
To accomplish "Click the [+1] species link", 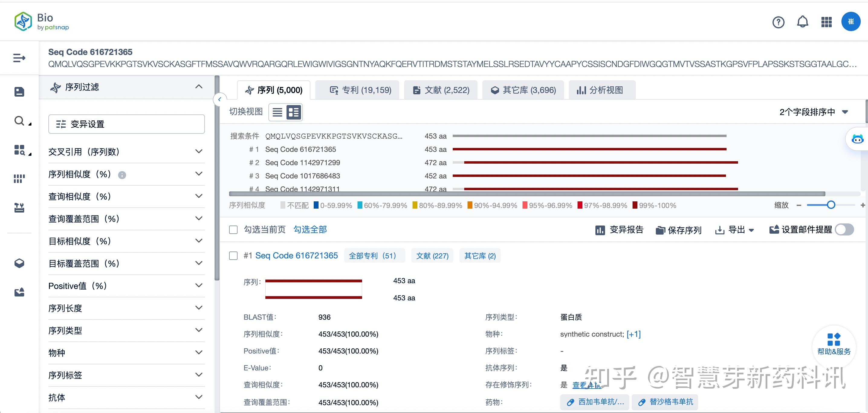I will pyautogui.click(x=633, y=334).
